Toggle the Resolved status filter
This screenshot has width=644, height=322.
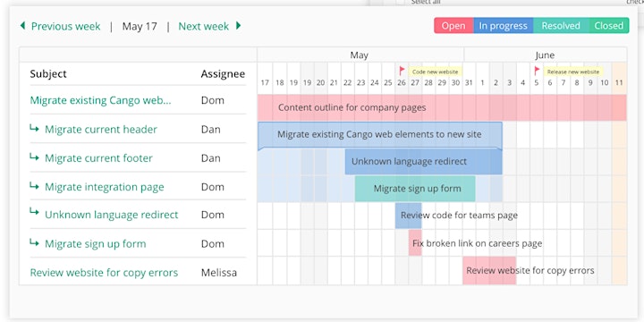pos(561,25)
